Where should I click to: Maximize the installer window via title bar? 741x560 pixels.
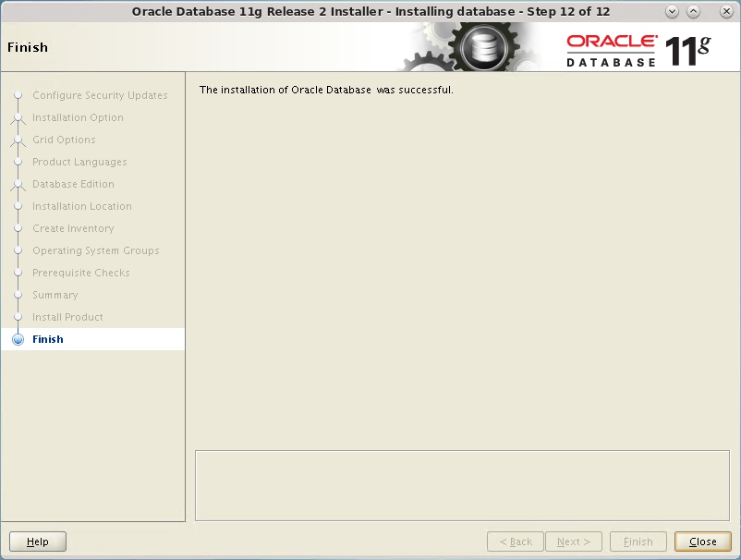click(693, 12)
